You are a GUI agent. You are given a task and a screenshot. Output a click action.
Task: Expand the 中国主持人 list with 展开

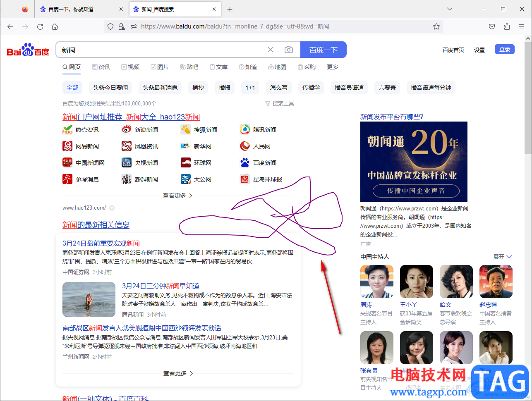(503, 257)
